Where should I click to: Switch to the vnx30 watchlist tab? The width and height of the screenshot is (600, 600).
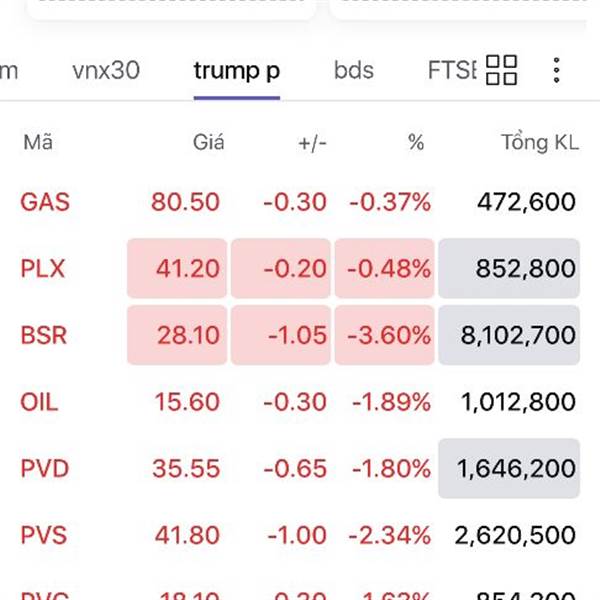[106, 70]
